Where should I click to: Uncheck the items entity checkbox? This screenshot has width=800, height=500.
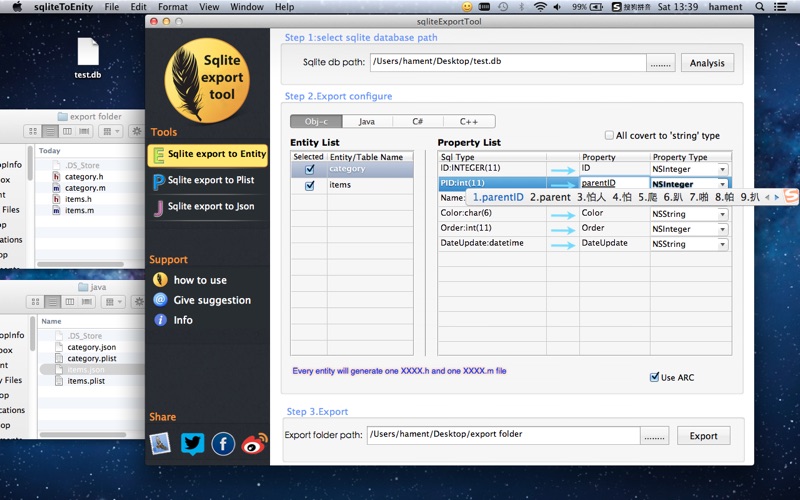[x=309, y=186]
